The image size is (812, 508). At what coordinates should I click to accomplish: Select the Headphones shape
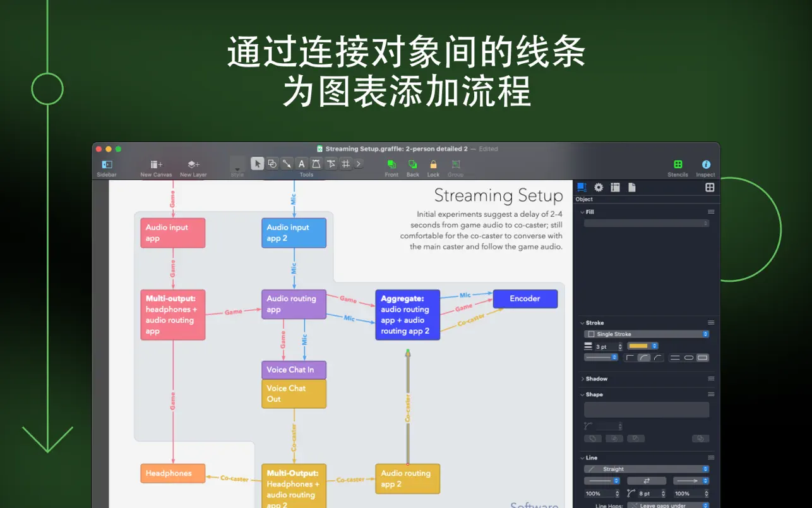pyautogui.click(x=172, y=473)
